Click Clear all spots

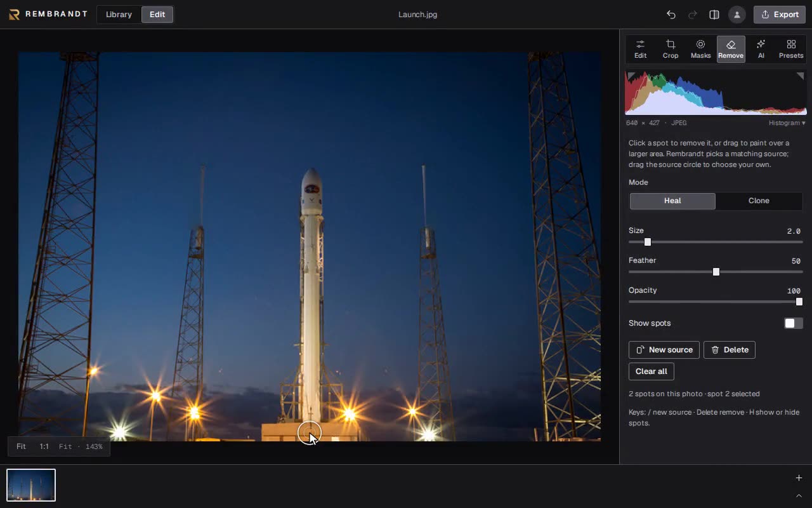652,371
